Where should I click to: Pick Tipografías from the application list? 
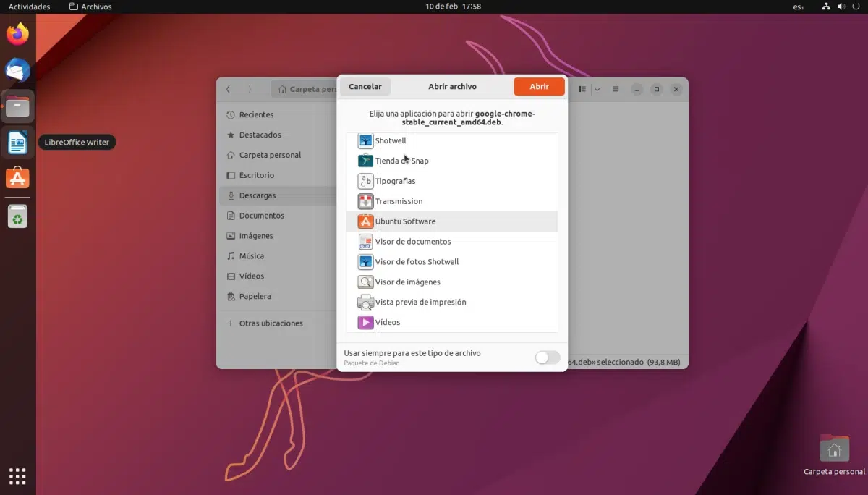(452, 181)
